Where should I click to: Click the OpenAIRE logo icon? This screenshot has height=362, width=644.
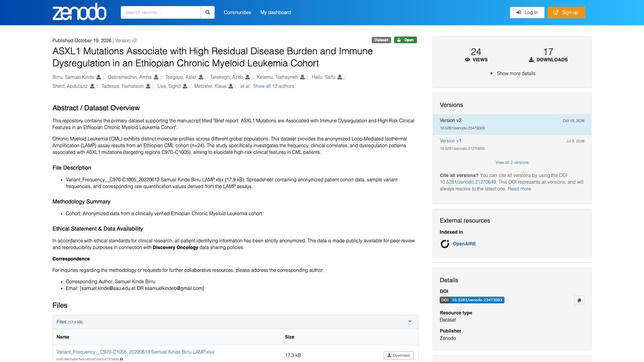(x=445, y=244)
